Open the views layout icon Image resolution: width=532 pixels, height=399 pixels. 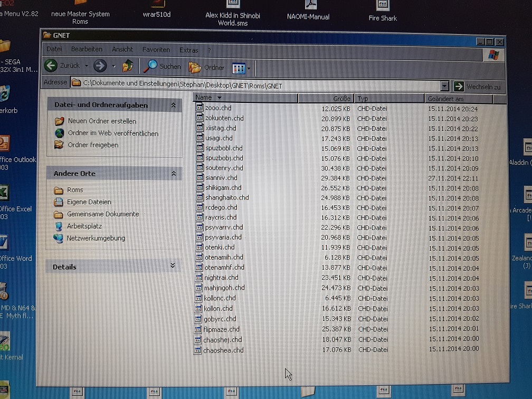point(238,69)
